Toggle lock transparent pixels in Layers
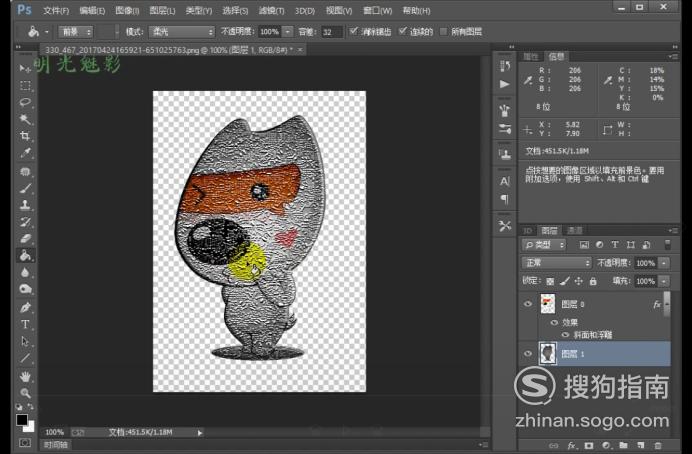The height and width of the screenshot is (454, 692). (x=550, y=281)
